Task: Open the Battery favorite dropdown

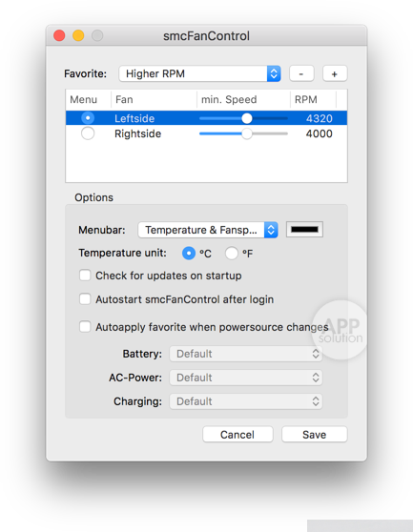Action: click(x=246, y=354)
